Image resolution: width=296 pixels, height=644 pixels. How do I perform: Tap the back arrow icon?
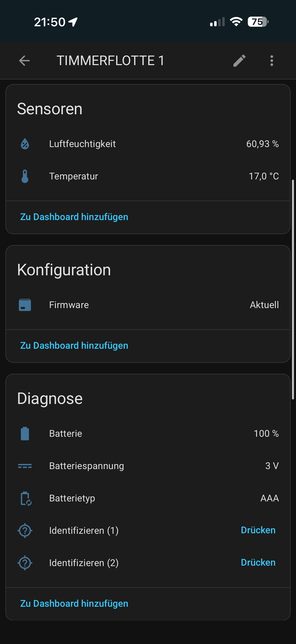[24, 61]
